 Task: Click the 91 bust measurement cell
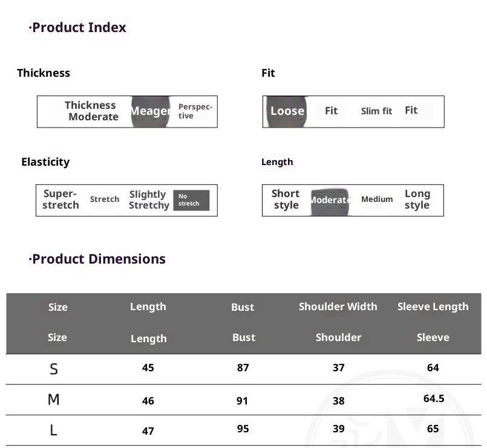click(242, 400)
